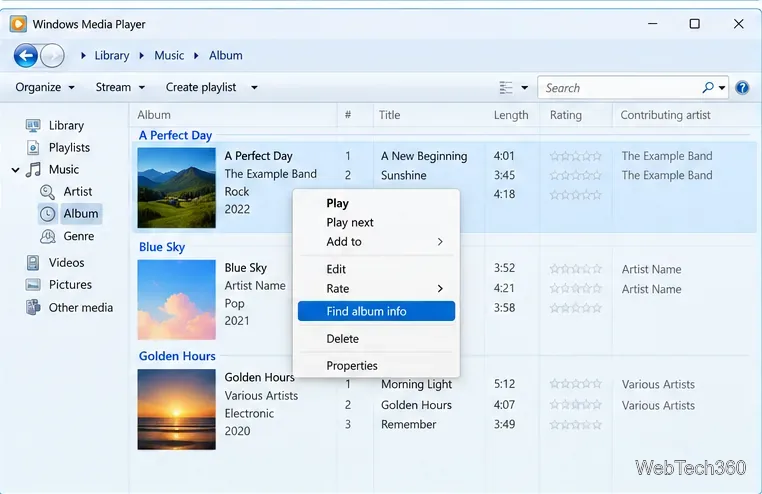Screen dimensions: 762x494
Task: Click the Artist magnifier icon in sidebar
Action: (47, 192)
